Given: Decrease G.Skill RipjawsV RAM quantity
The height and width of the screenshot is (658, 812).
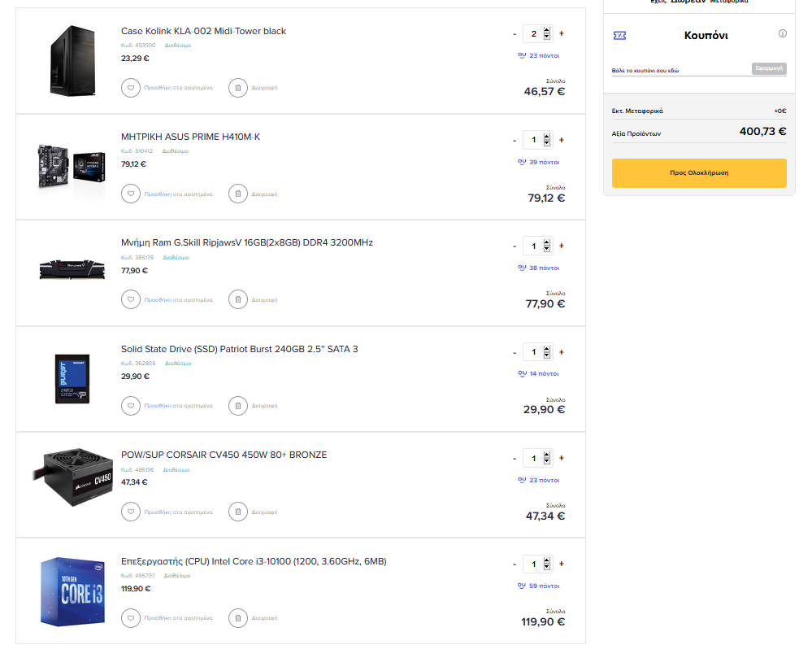Looking at the screenshot, I should (x=515, y=246).
